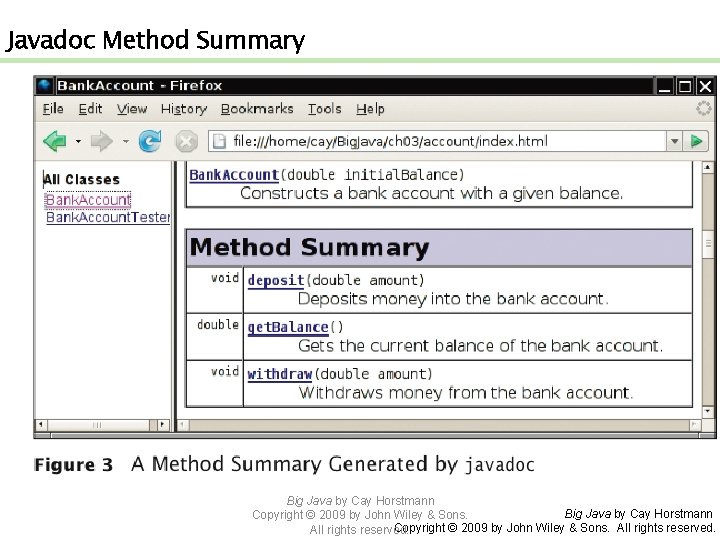Viewport: 720px width, 540px height.
Task: Open the View menu
Action: (132, 109)
